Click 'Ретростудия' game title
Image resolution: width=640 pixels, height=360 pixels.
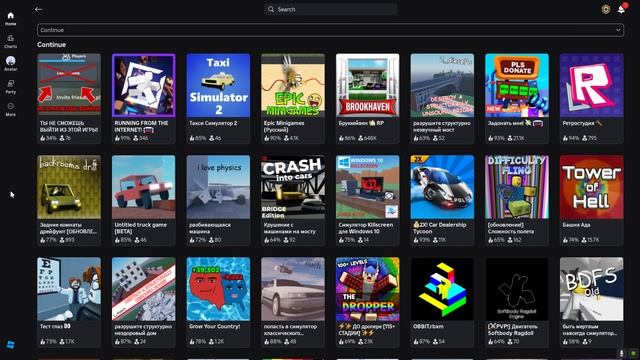coord(582,123)
